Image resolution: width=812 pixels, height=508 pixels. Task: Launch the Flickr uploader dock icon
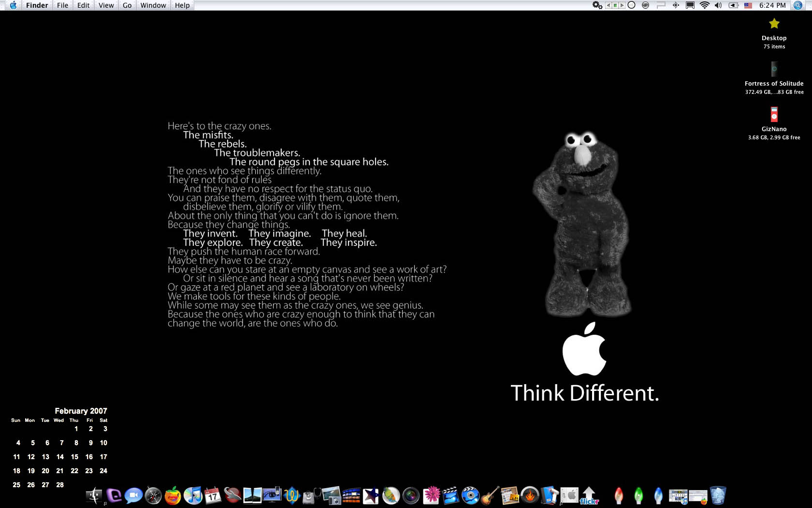pyautogui.click(x=589, y=495)
